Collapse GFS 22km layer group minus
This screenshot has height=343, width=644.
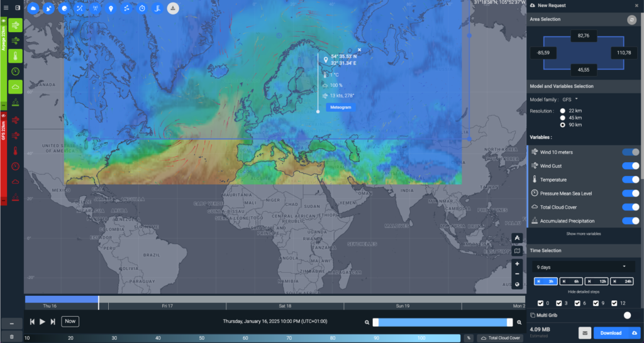(x=4, y=200)
